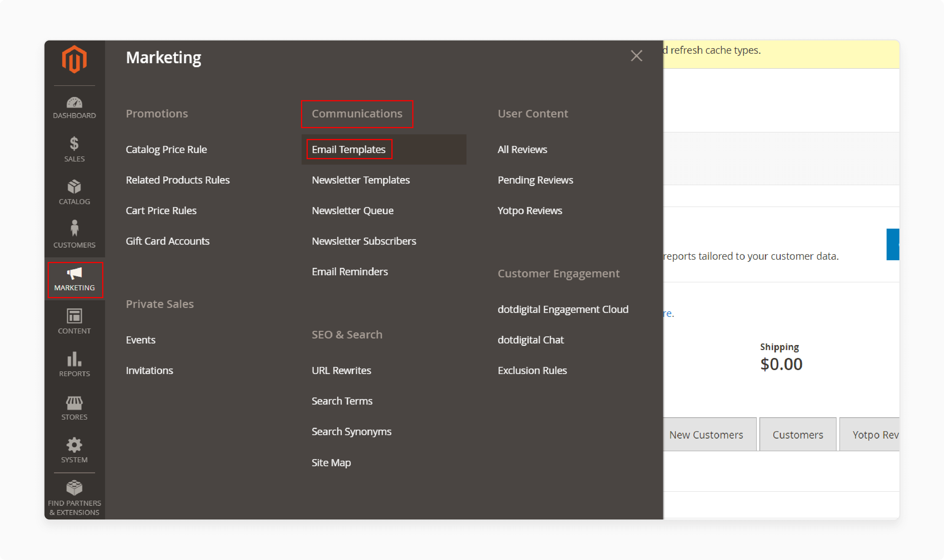The width and height of the screenshot is (944, 560).
Task: Switch to the Yotpo Reviews dashboard tab
Action: (869, 434)
